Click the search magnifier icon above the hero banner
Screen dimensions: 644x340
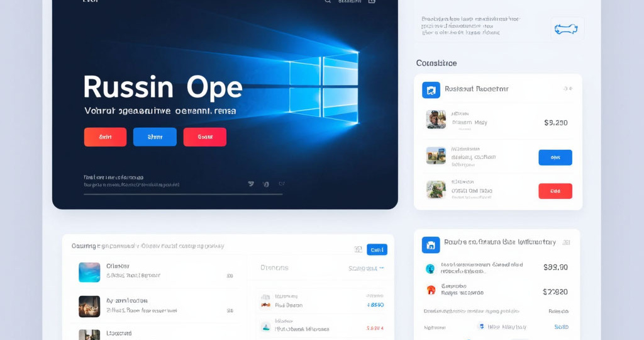point(327,1)
